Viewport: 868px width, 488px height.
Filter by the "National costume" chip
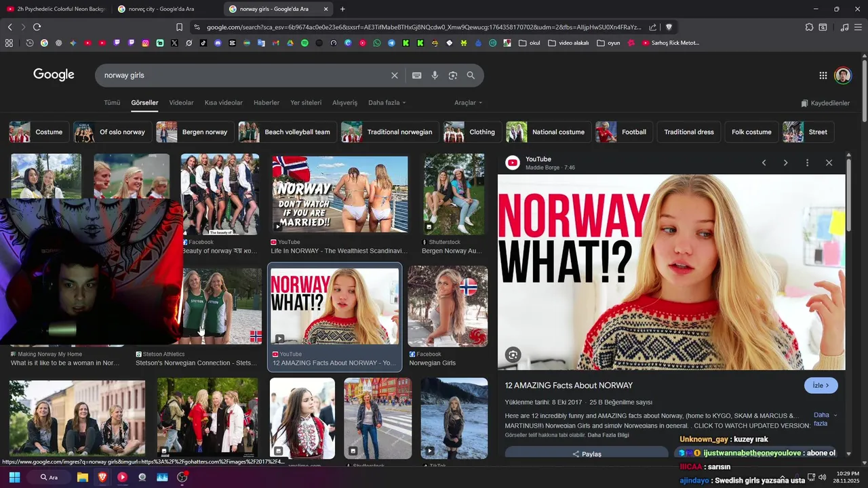coord(549,132)
